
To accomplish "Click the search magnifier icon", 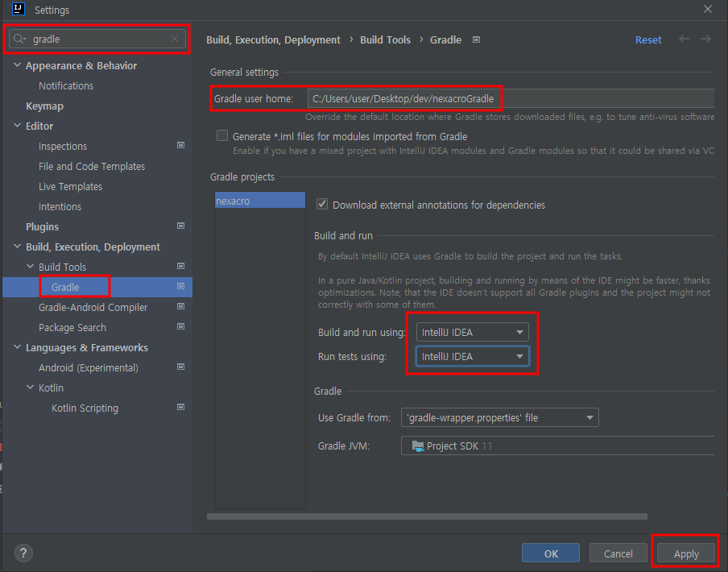I will click(19, 39).
